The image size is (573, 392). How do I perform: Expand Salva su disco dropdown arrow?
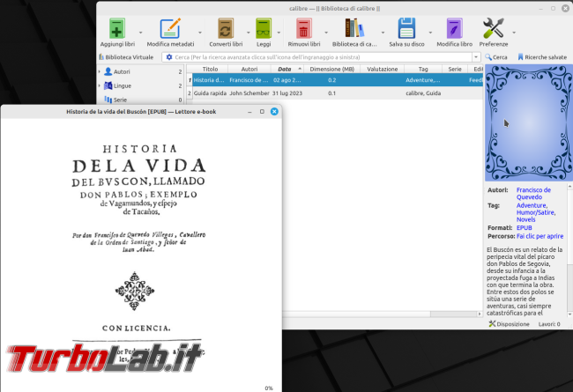[x=430, y=33]
